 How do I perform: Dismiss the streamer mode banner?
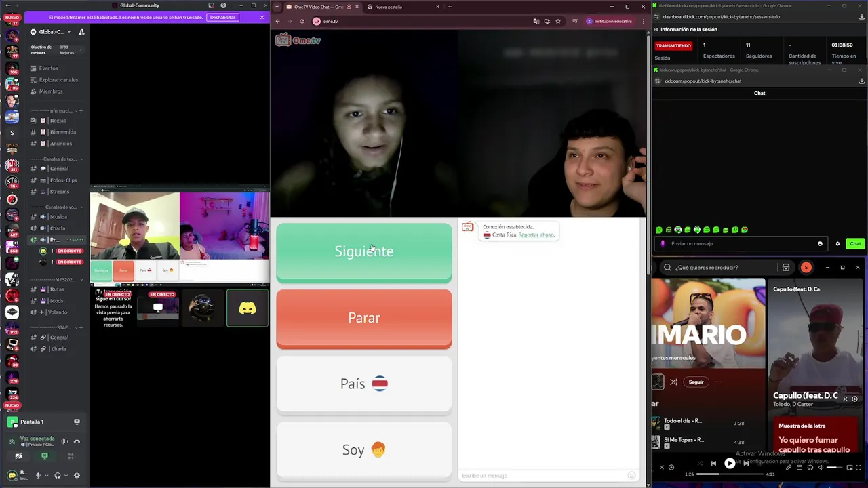coord(262,17)
